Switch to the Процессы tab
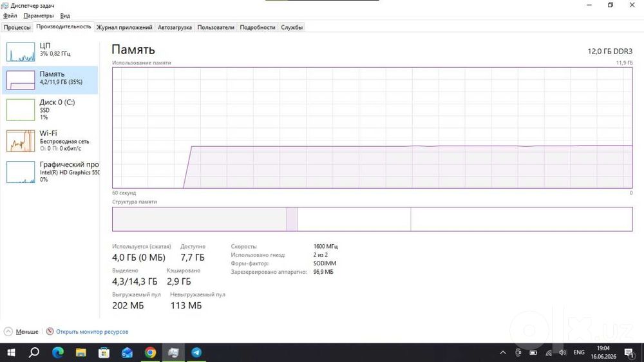The image size is (644, 362). (17, 27)
